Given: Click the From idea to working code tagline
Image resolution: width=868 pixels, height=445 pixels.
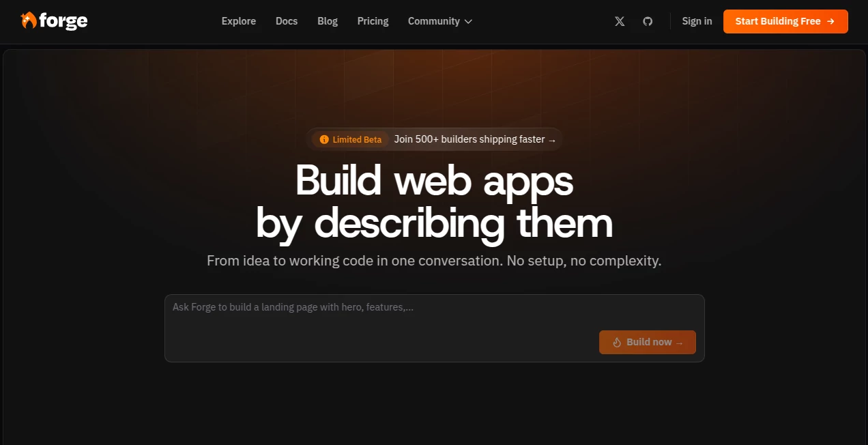Looking at the screenshot, I should tap(434, 261).
